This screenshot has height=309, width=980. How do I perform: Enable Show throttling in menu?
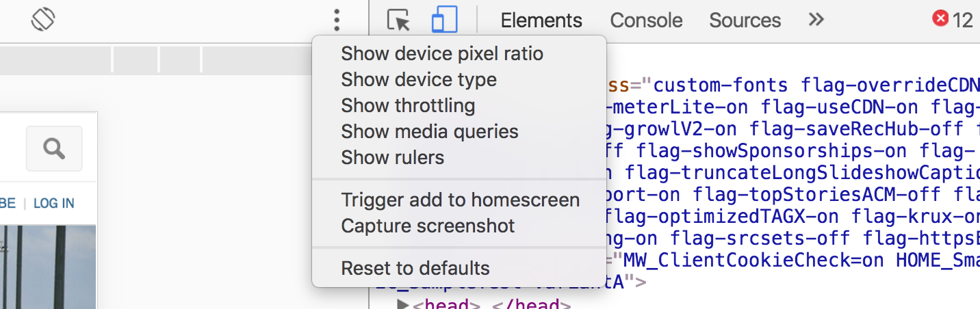(x=408, y=105)
